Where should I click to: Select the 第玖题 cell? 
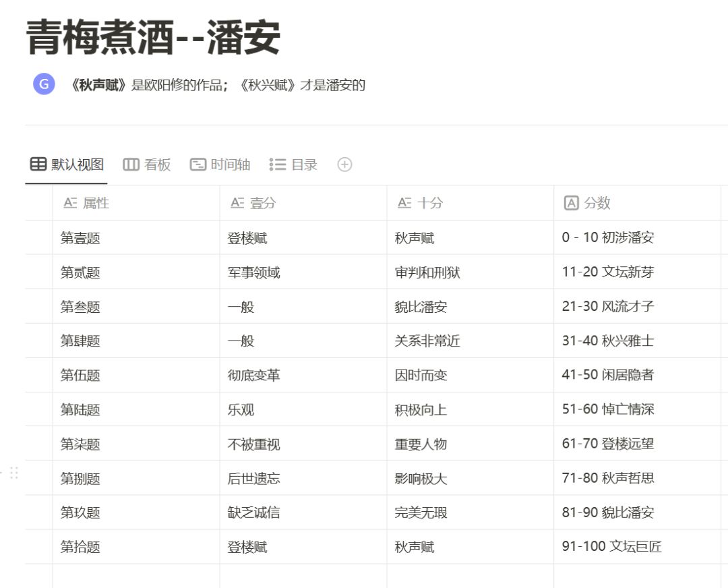[136, 512]
